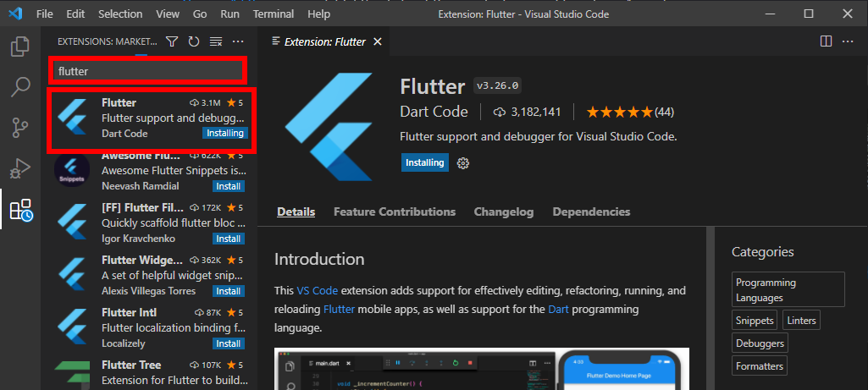Select the Snippets category tag

(x=755, y=321)
